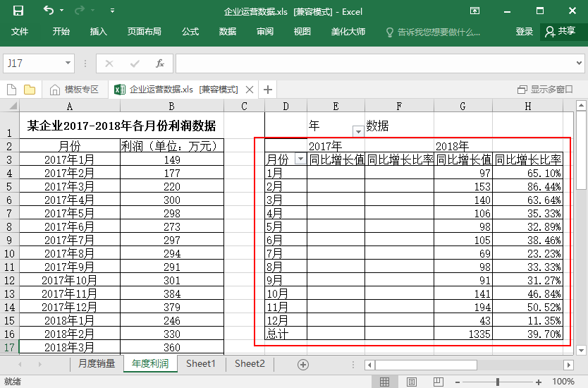Click the 登录 sign-in link
The width and height of the screenshot is (588, 388).
tap(525, 32)
